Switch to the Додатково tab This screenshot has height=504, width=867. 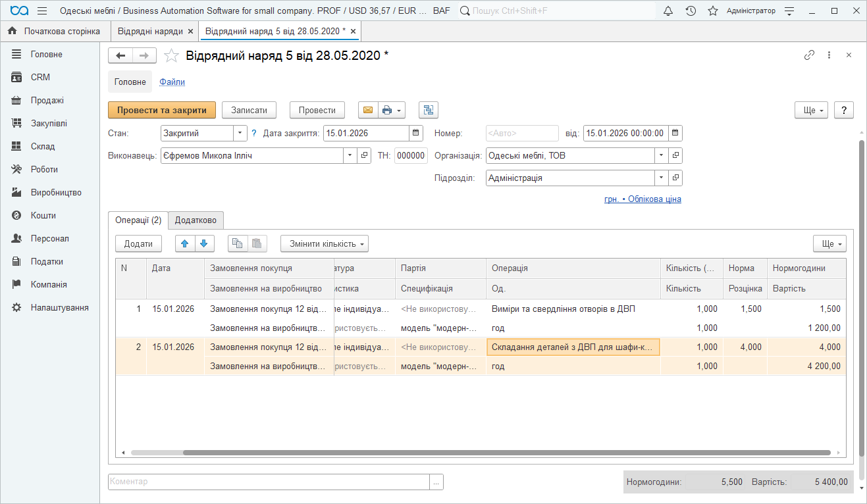pos(196,220)
